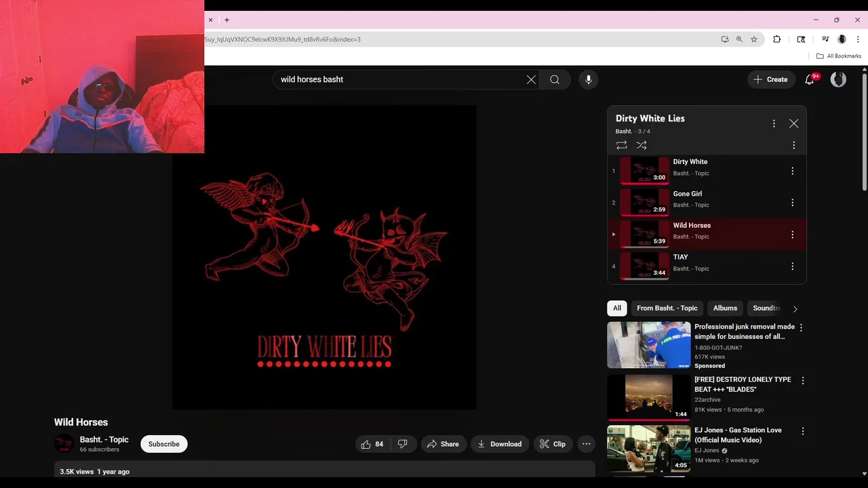Click the Basht. channel avatar
The width and height of the screenshot is (868, 488).
64,444
